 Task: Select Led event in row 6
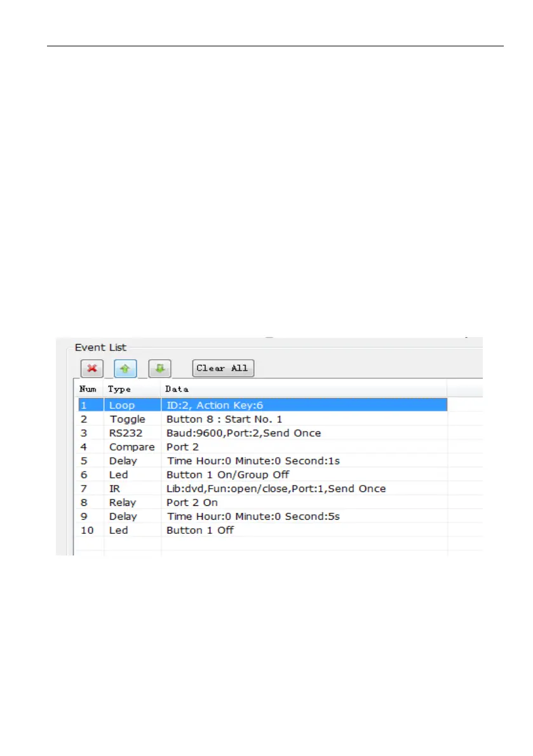pos(263,474)
